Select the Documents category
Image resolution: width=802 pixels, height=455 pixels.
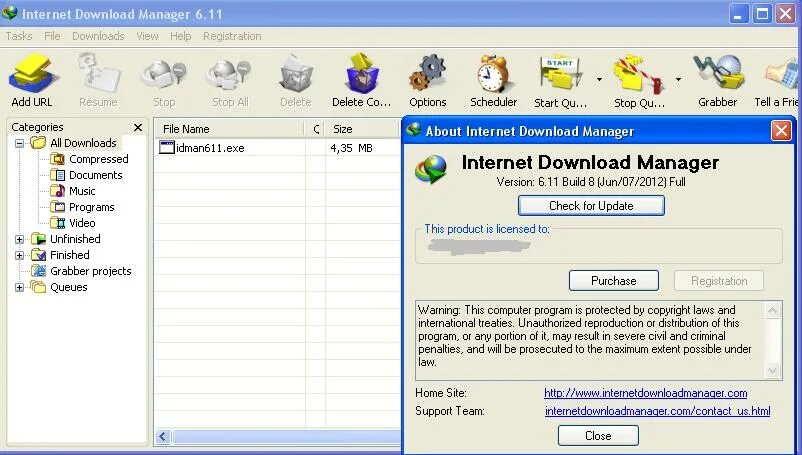pyautogui.click(x=96, y=175)
